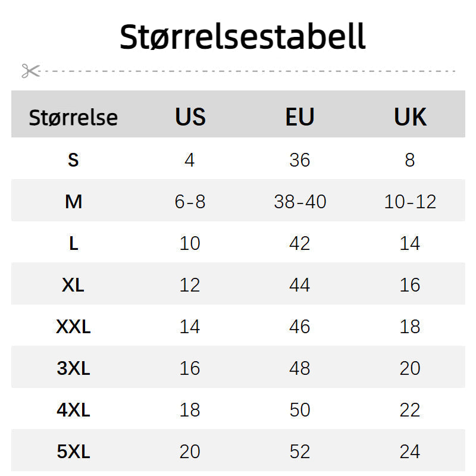Choose the L size row label
This screenshot has width=476, height=476.
coord(73,243)
